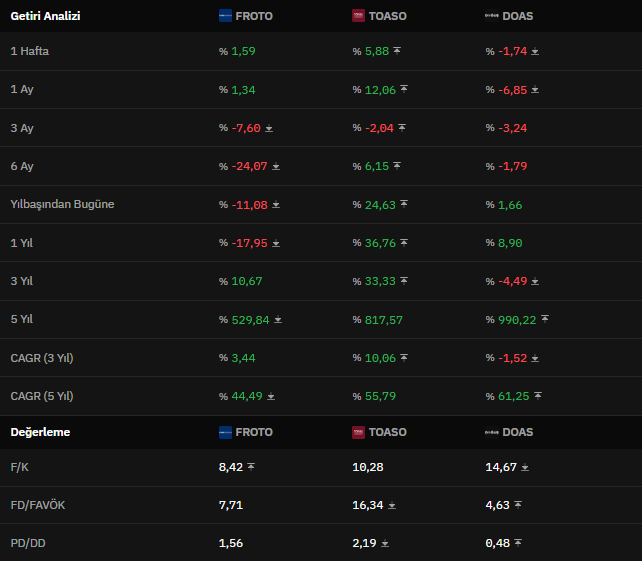
Task: Select the 1 Hafta row label
Action: tap(29, 51)
